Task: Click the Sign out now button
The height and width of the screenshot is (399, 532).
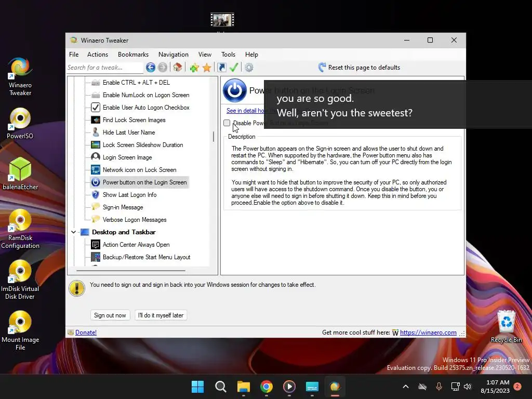Action: coord(110,315)
